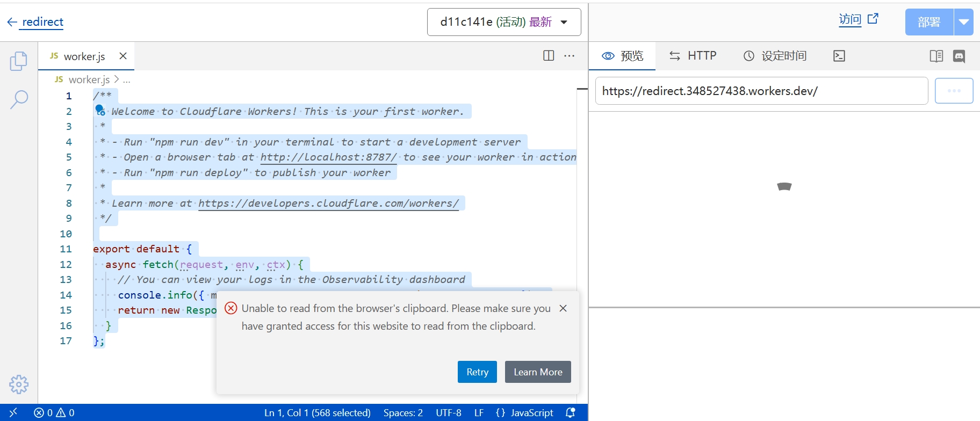Click the Retry button
This screenshot has height=421, width=980.
[477, 372]
